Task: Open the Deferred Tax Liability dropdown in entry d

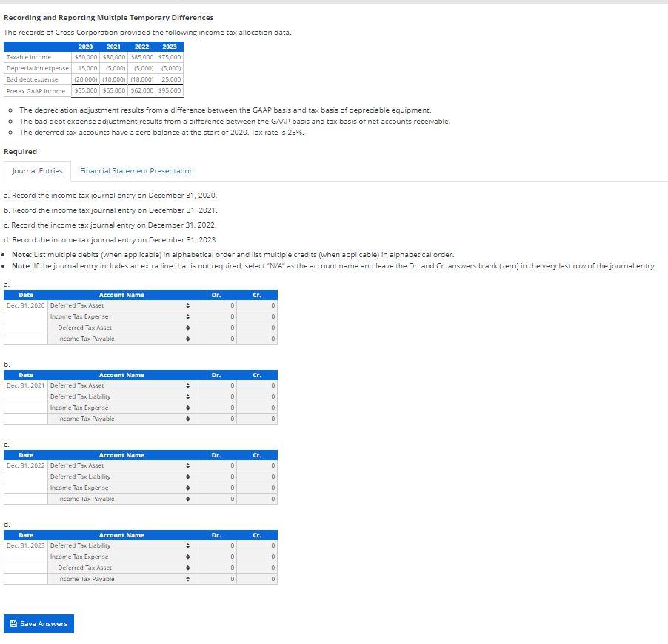Action: click(x=190, y=545)
